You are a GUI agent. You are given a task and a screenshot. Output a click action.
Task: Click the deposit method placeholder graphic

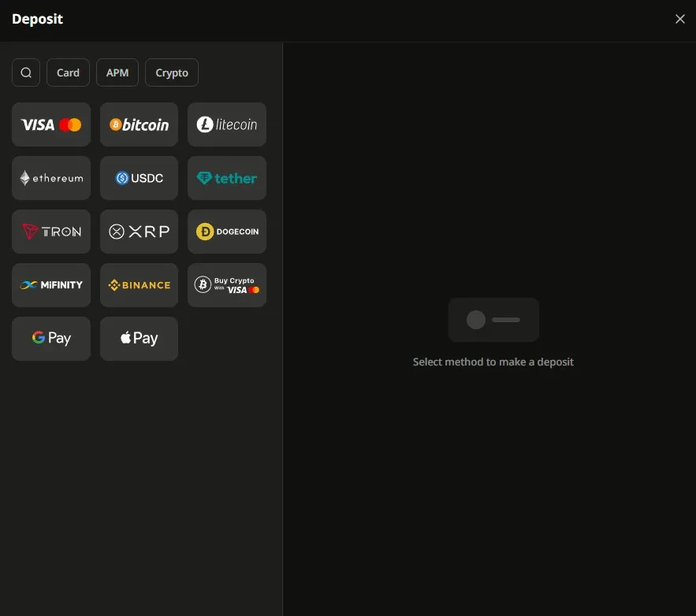pyautogui.click(x=493, y=320)
